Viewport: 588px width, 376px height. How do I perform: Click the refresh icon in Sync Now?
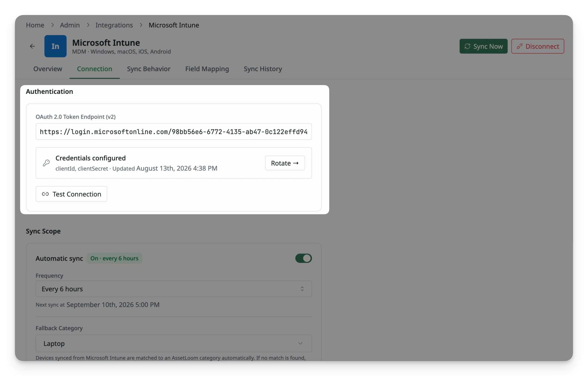point(467,46)
